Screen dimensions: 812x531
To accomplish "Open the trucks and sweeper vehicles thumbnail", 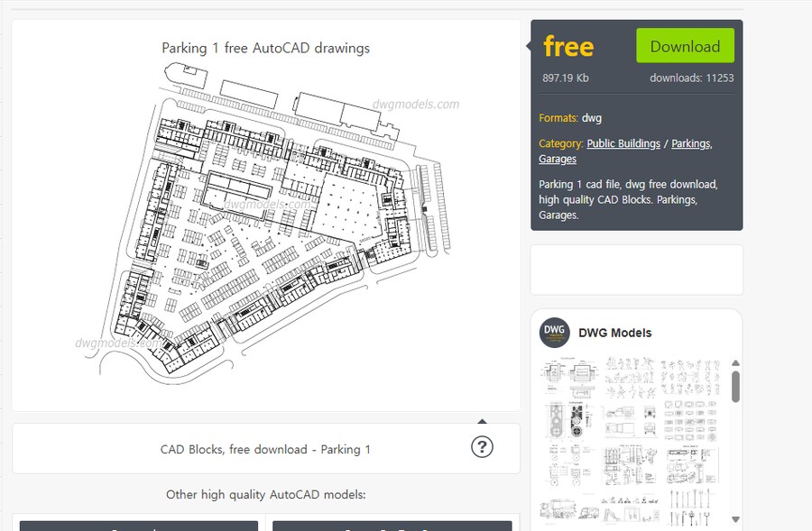I will pyautogui.click(x=569, y=512).
